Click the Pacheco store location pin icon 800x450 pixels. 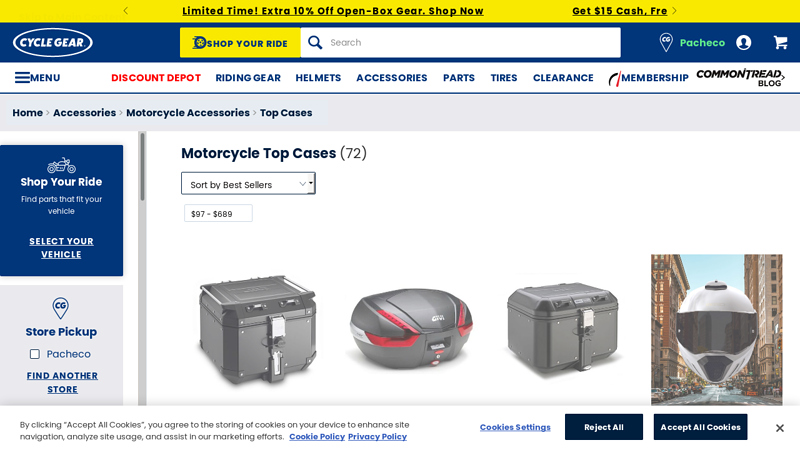point(666,42)
